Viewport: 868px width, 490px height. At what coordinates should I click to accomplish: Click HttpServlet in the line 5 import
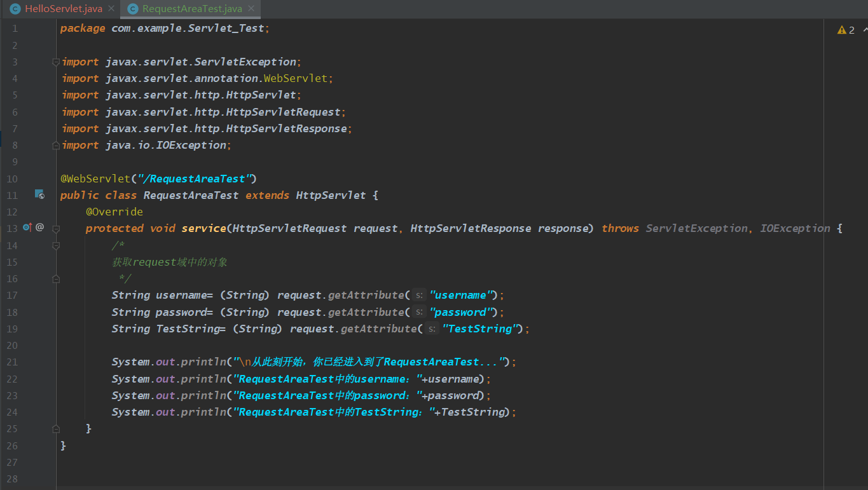point(261,95)
